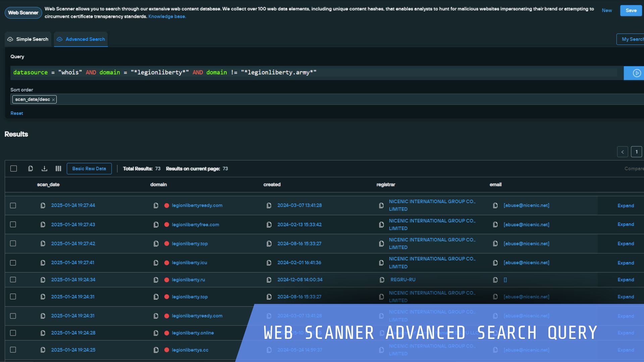Open page 1 of results
Screen dimensions: 644x362
[636, 152]
